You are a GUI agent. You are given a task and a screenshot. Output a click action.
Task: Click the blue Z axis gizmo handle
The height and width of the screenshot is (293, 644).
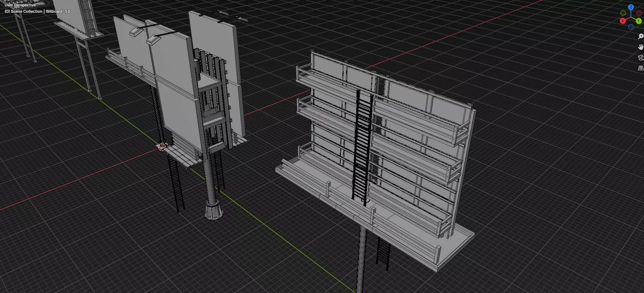pyautogui.click(x=631, y=7)
